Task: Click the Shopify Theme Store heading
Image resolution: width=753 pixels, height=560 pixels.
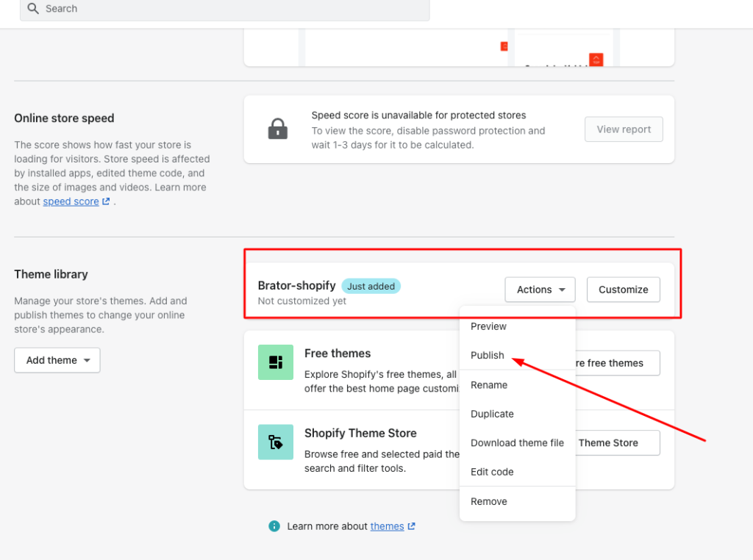Action: pos(360,433)
